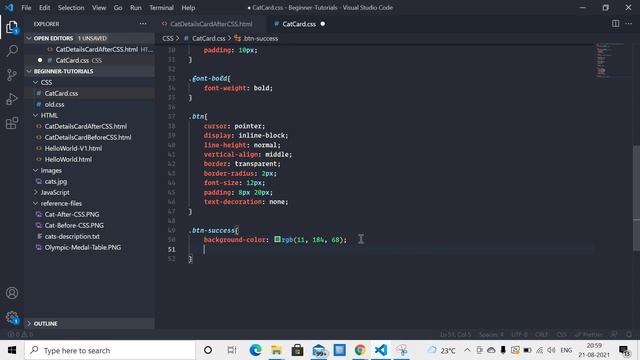Click the editor vertical scrollbar

coord(636,198)
